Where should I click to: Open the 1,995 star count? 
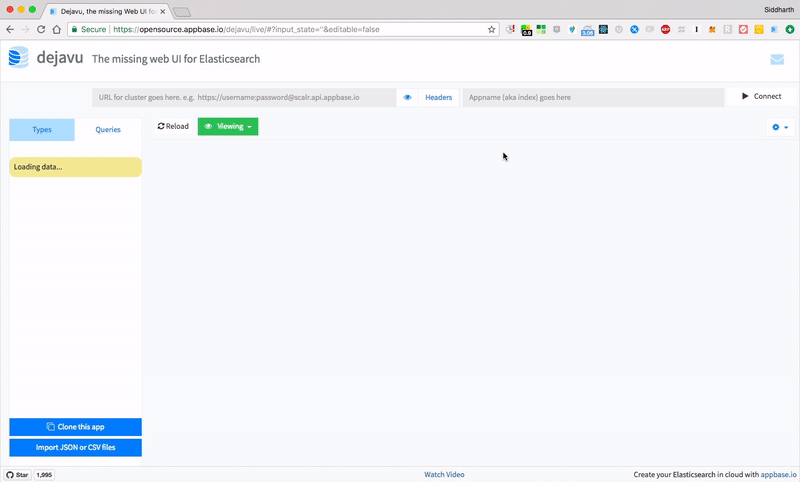point(44,475)
